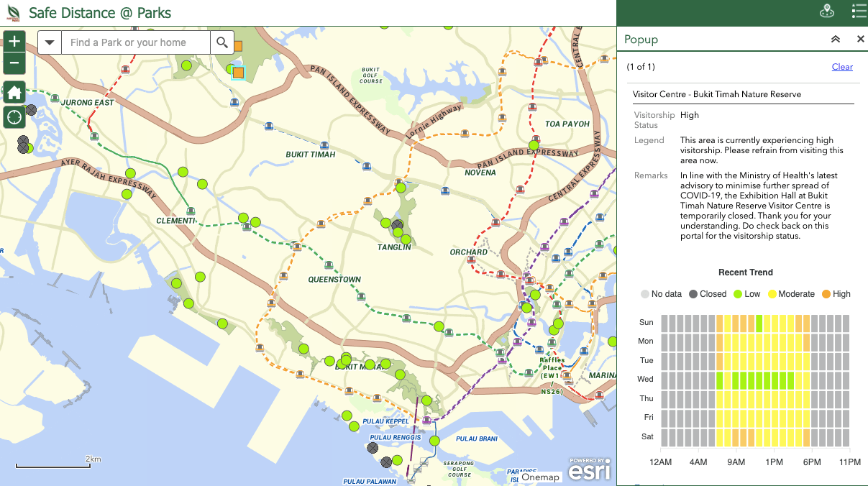
Task: Open the search source dropdown arrow
Action: (50, 43)
